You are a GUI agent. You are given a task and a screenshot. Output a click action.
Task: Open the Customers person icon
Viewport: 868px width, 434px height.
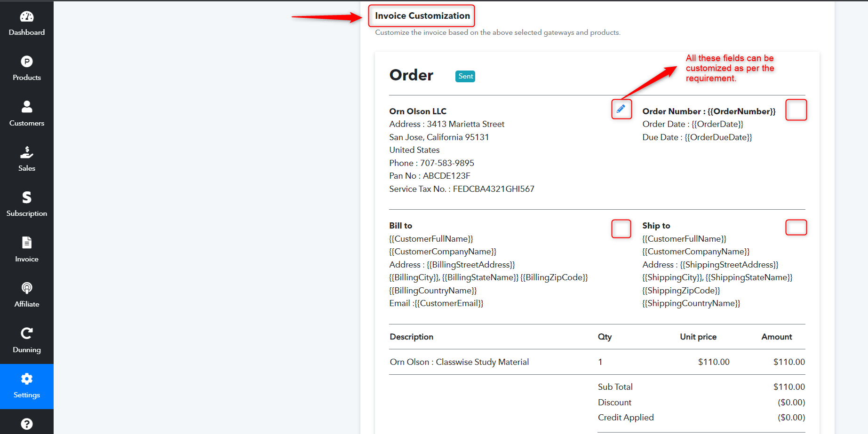pyautogui.click(x=27, y=107)
